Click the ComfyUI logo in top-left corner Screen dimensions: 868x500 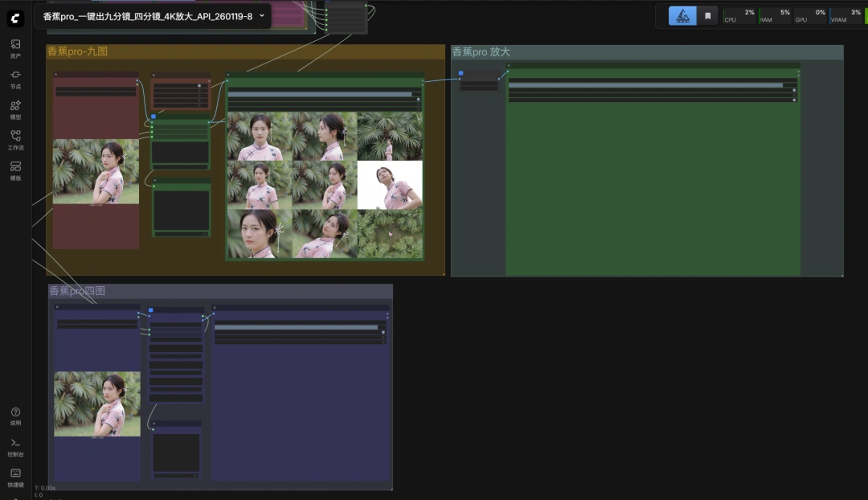tap(16, 18)
